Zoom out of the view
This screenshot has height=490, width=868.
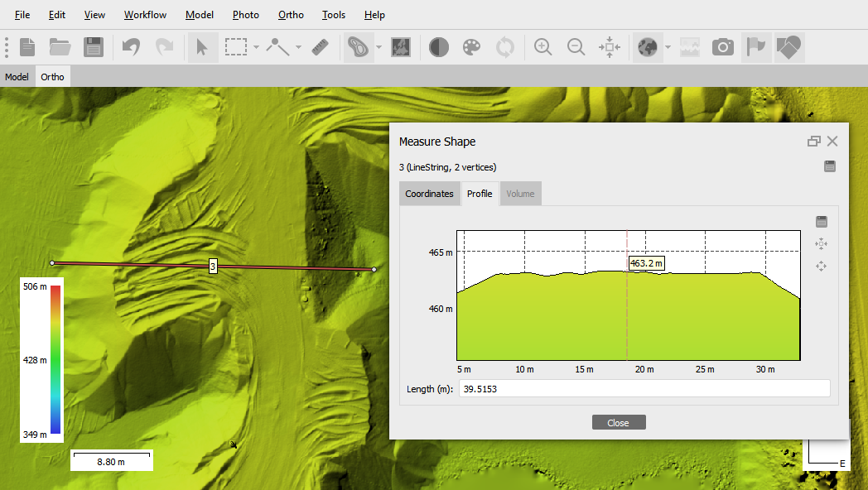pyautogui.click(x=576, y=47)
